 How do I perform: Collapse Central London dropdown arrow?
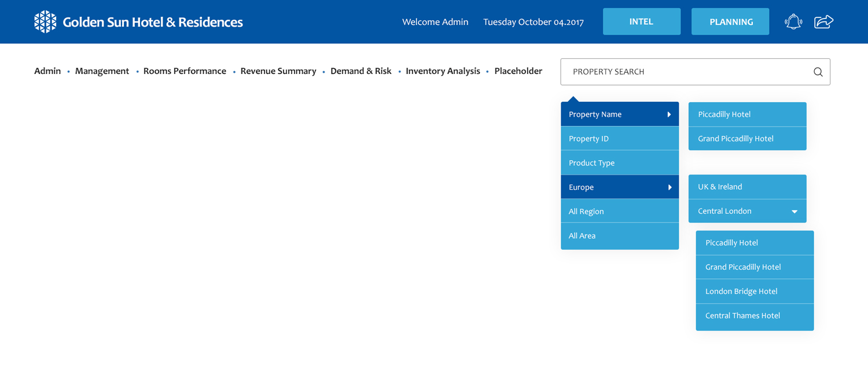pyautogui.click(x=795, y=212)
